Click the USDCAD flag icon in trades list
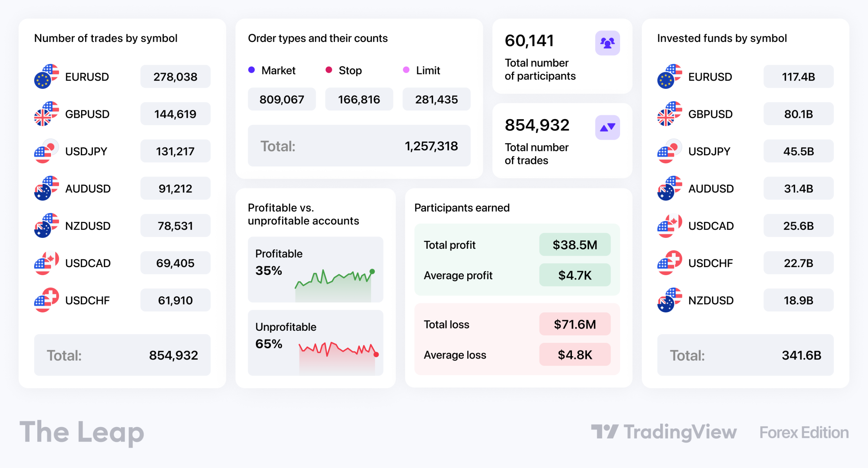Screen dimensions: 868x468 coord(46,263)
